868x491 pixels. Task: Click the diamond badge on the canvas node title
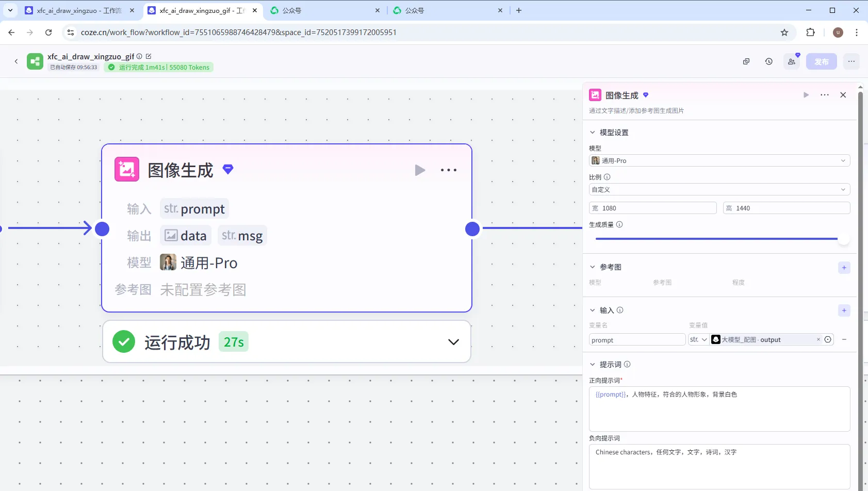tap(228, 169)
